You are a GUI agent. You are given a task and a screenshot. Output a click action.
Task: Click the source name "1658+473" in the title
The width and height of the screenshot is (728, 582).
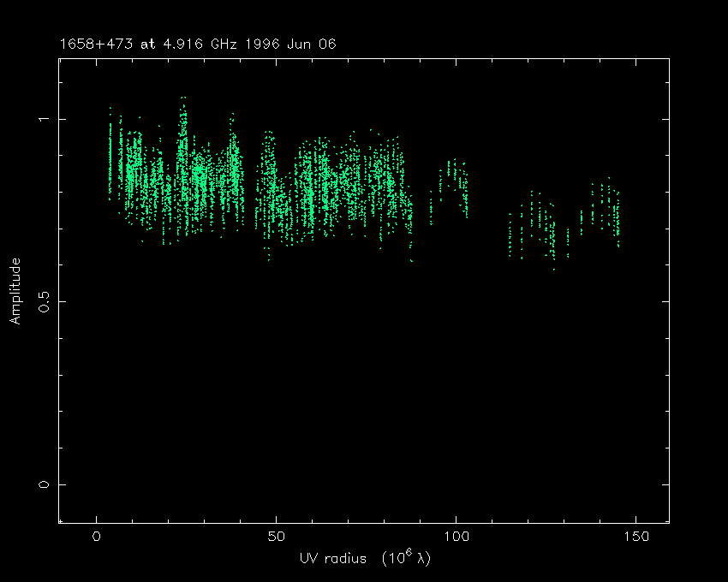(92, 45)
